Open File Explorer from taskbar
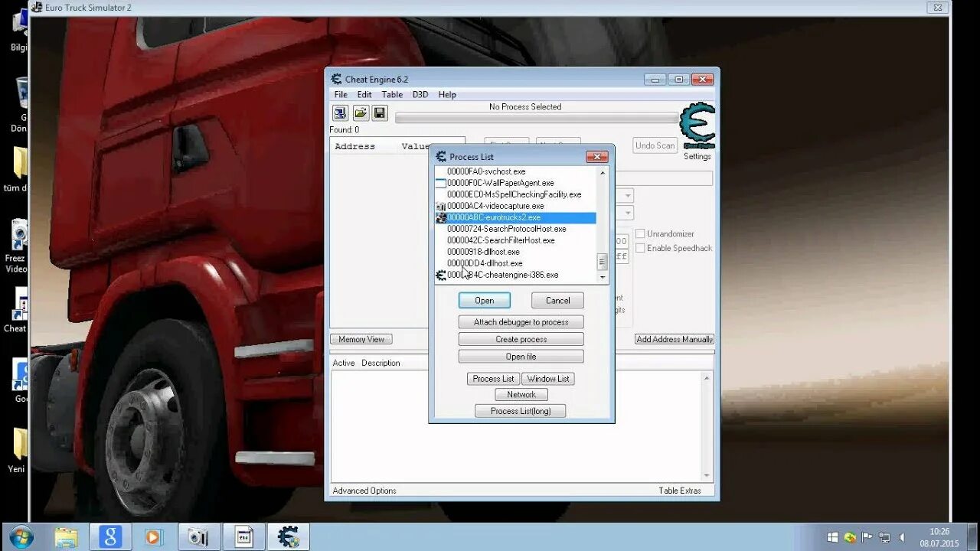This screenshot has height=551, width=980. tap(67, 537)
